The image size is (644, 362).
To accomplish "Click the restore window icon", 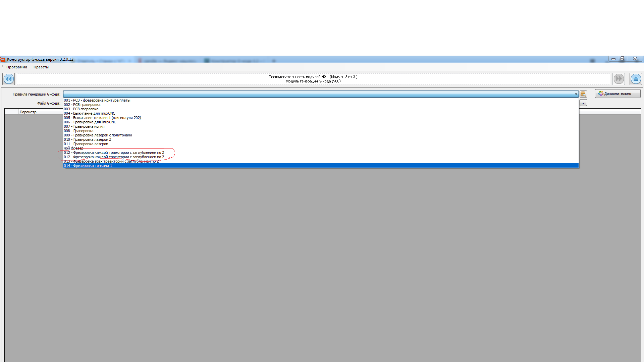I will (x=622, y=59).
